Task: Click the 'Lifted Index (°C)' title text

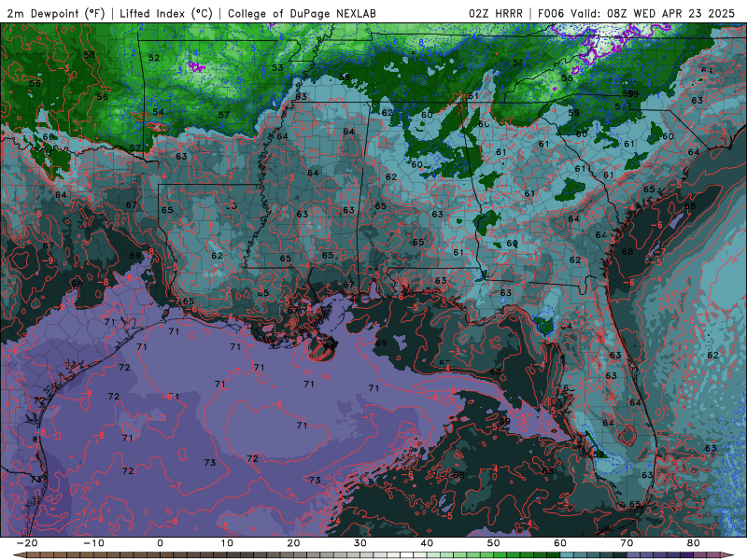Action: click(x=166, y=13)
